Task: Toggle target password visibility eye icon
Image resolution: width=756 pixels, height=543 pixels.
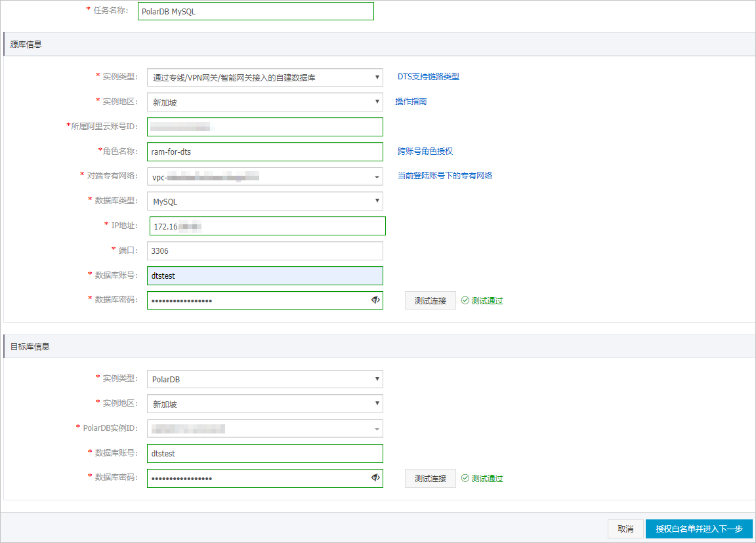Action: point(375,478)
